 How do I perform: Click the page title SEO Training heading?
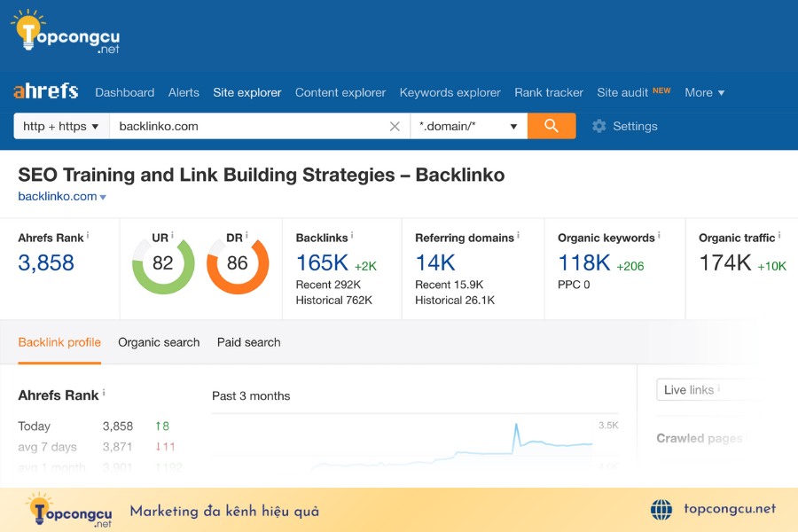click(261, 176)
